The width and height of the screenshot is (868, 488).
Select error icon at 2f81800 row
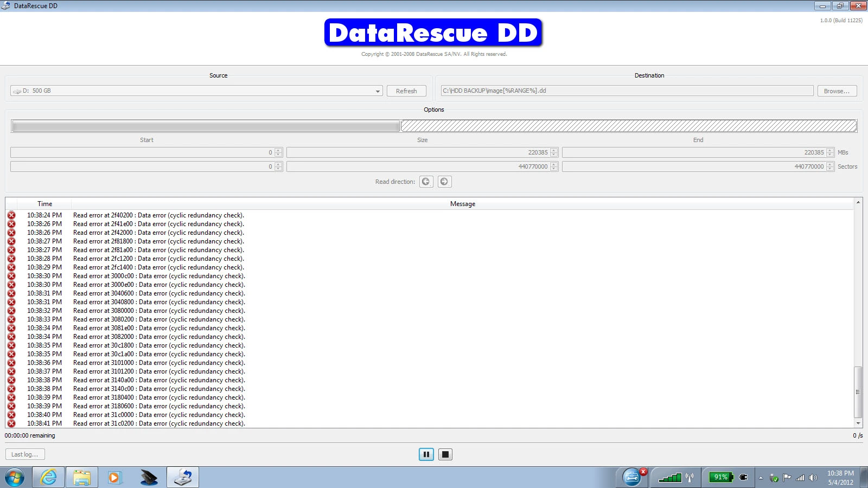click(11, 241)
